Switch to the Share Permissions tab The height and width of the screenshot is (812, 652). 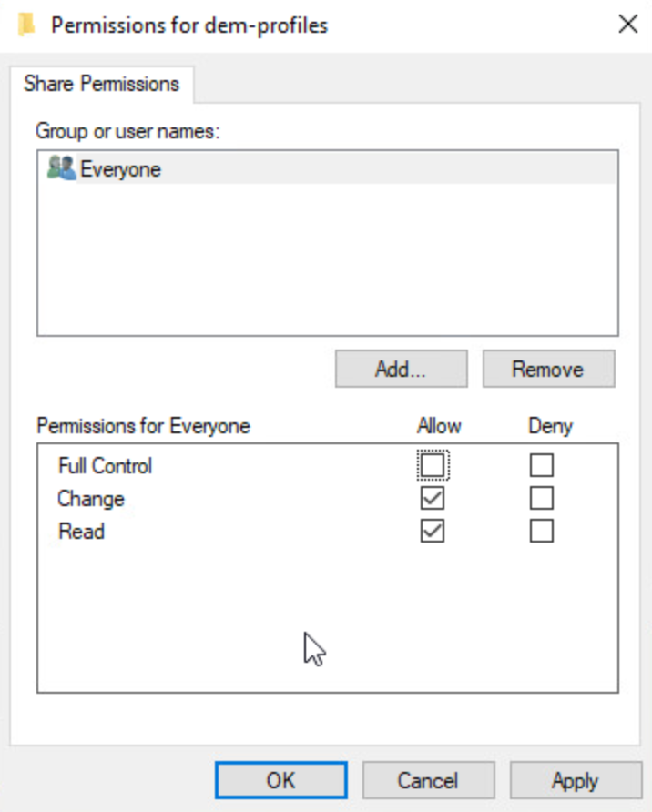101,85
